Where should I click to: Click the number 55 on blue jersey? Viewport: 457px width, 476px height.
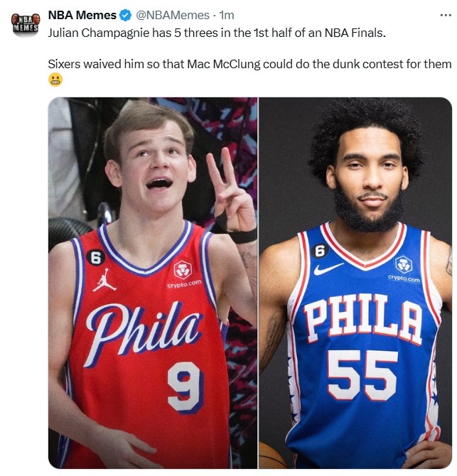[362, 375]
